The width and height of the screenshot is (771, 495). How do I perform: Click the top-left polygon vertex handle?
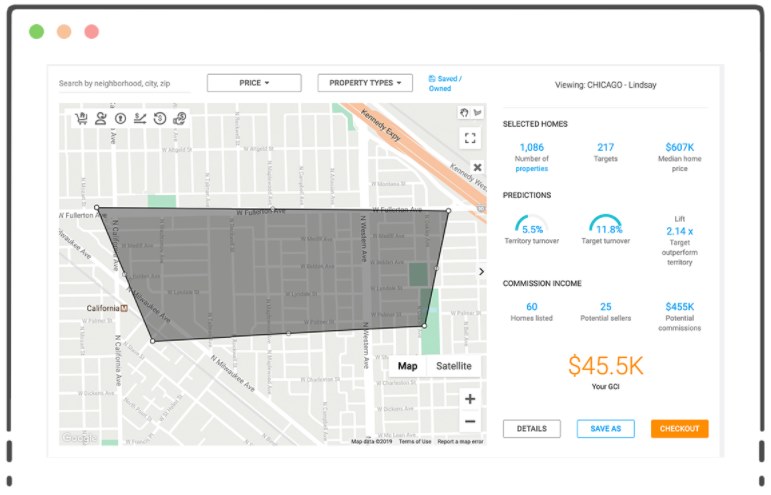click(97, 208)
